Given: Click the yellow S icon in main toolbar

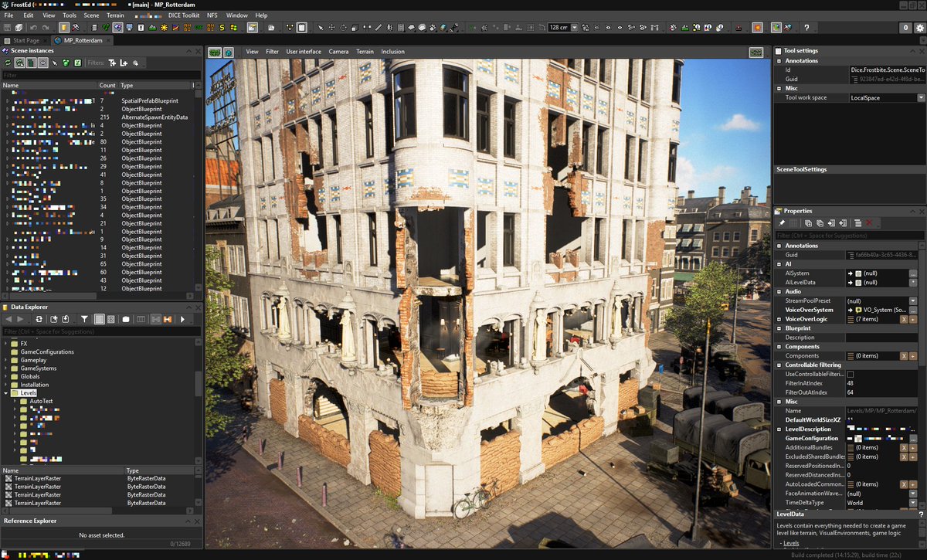Looking at the screenshot, I should point(222,28).
